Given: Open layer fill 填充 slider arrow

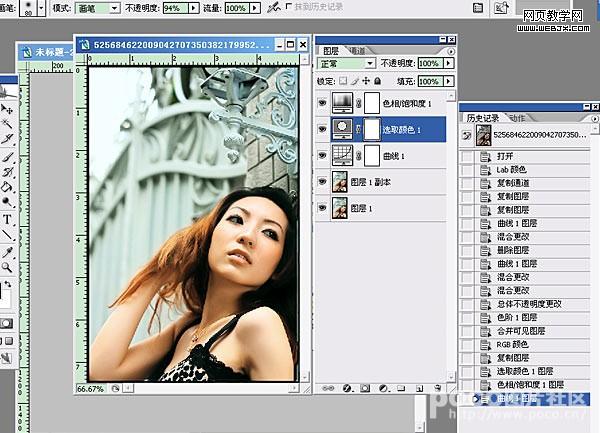Looking at the screenshot, I should (x=448, y=81).
